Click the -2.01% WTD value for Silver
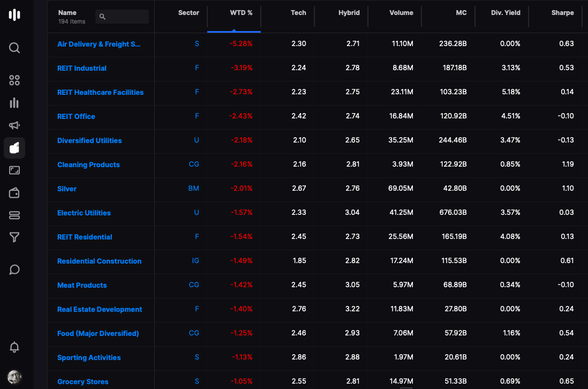 tap(242, 188)
